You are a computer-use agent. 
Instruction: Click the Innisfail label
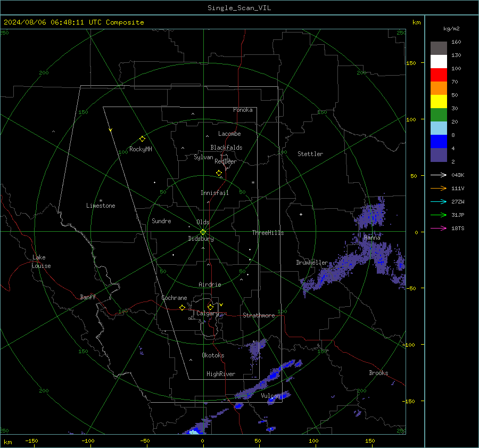[214, 193]
